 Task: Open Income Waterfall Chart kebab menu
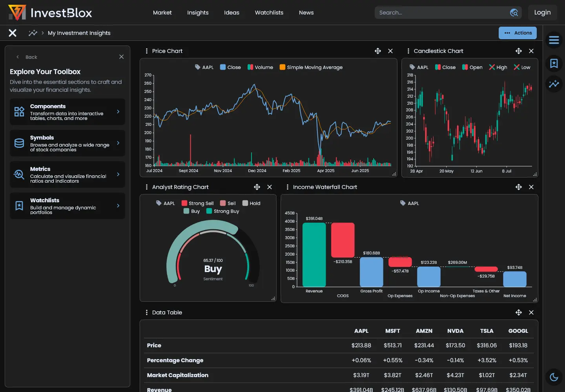pyautogui.click(x=288, y=187)
